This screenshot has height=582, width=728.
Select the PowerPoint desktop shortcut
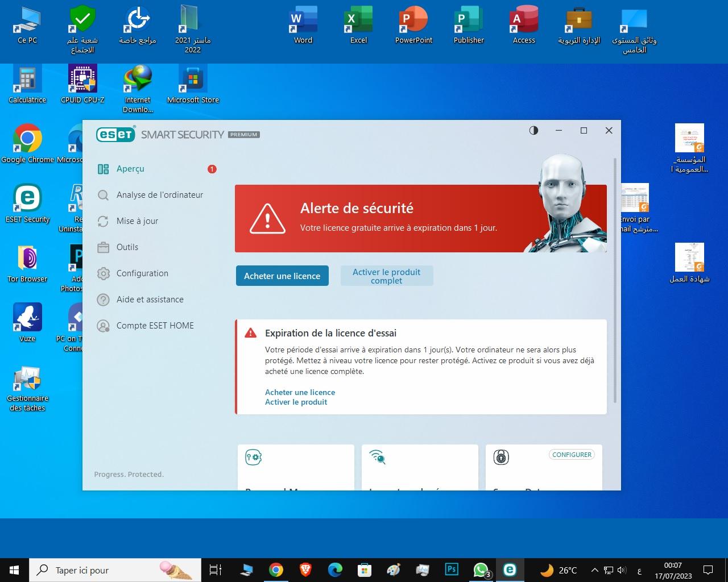[x=413, y=26]
